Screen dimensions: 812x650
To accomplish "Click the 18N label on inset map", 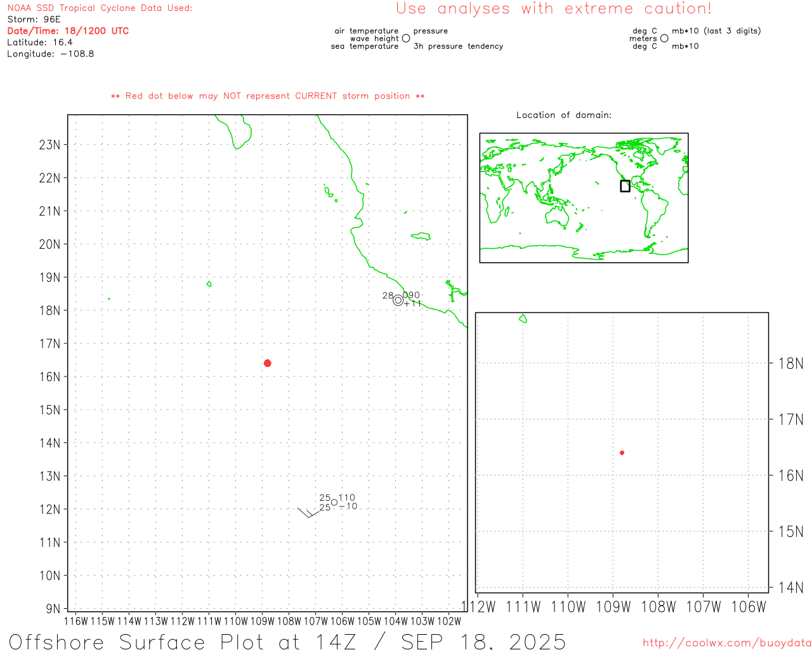I will point(790,364).
